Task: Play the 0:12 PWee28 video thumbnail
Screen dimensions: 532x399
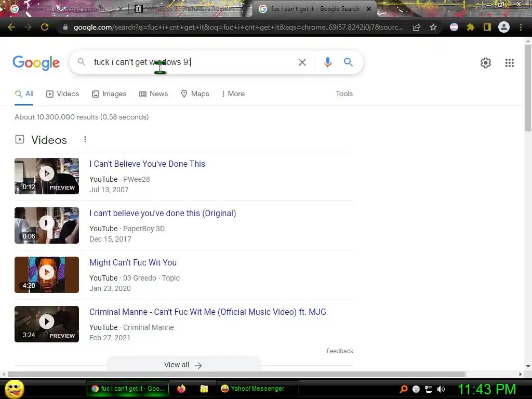Action: pyautogui.click(x=47, y=176)
